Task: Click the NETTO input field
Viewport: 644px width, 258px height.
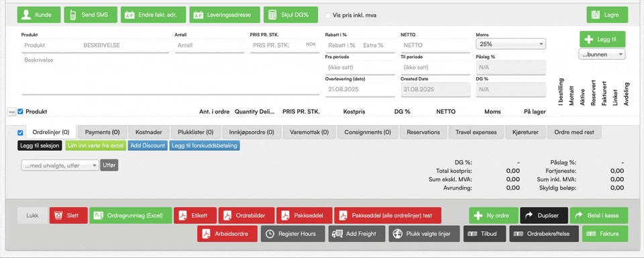Action: click(435, 46)
